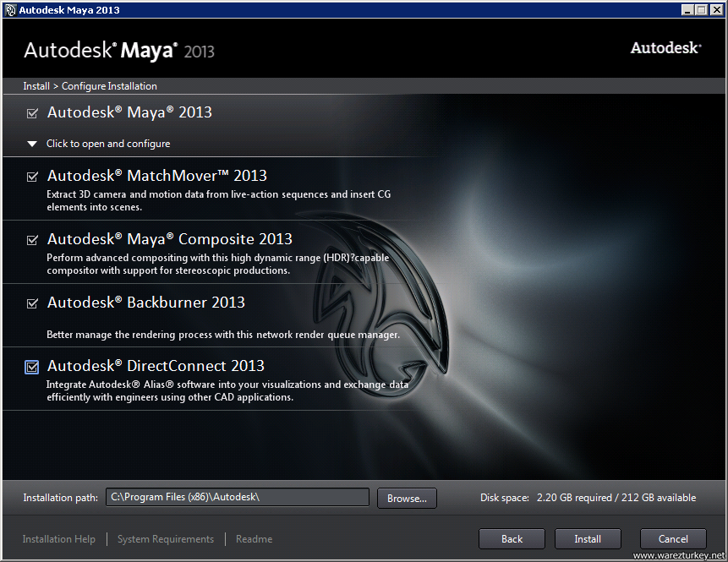Minimize the Autodesk Maya 2013 window
The height and width of the screenshot is (562, 728).
(687, 10)
